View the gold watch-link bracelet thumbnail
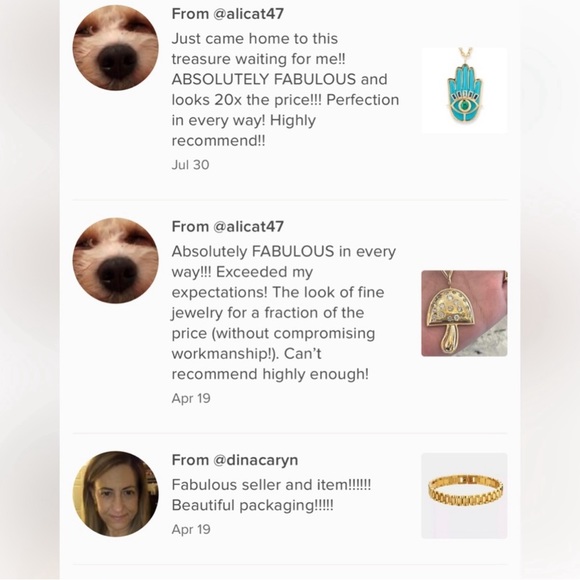The height and width of the screenshot is (580, 580). [x=464, y=496]
